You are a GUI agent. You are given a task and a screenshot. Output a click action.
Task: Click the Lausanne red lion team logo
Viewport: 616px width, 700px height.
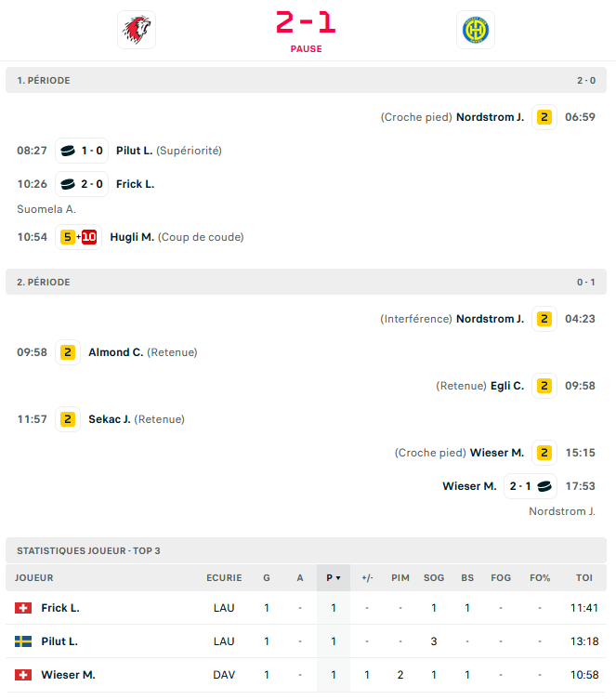pyautogui.click(x=137, y=30)
